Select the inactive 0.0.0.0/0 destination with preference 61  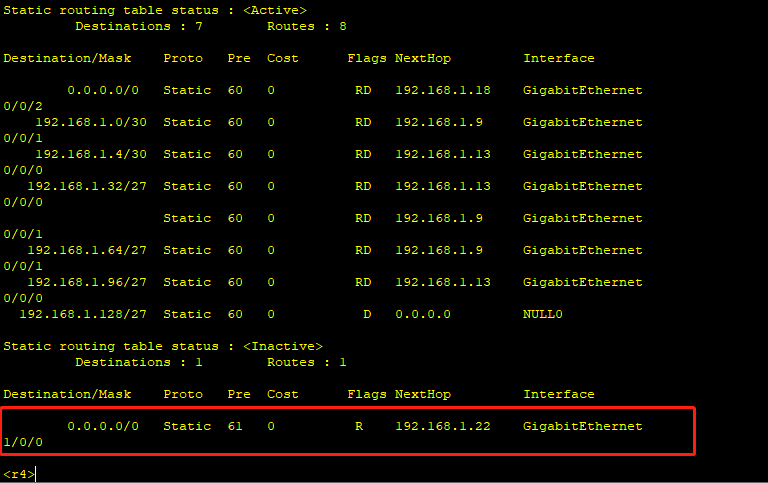(103, 427)
